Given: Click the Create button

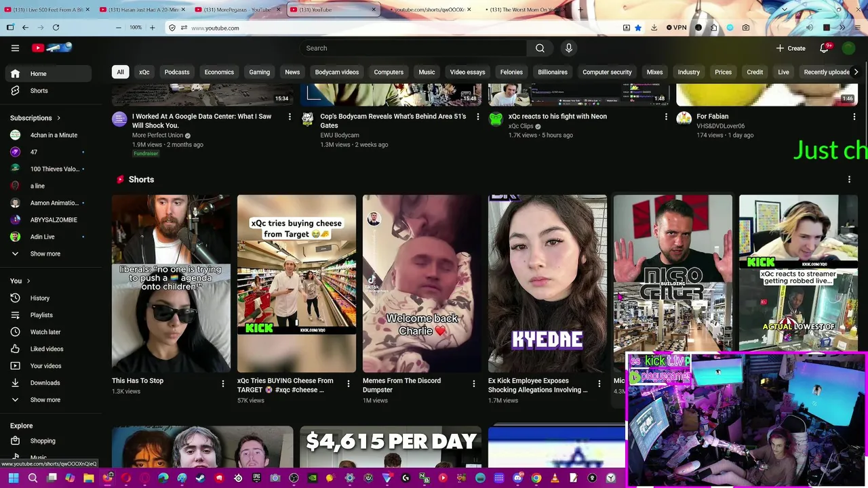Looking at the screenshot, I should (x=791, y=48).
